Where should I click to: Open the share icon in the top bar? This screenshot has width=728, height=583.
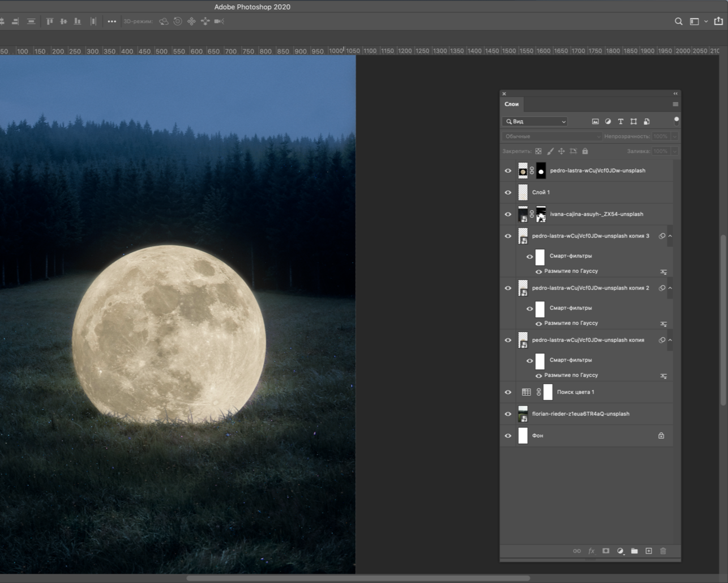[718, 22]
